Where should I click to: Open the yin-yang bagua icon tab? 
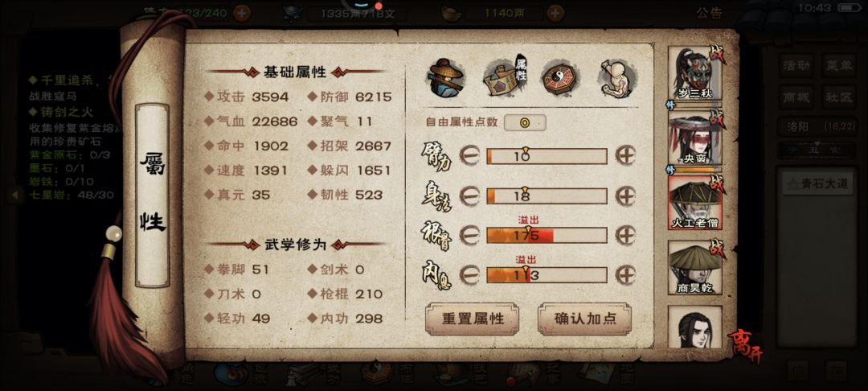coord(559,78)
